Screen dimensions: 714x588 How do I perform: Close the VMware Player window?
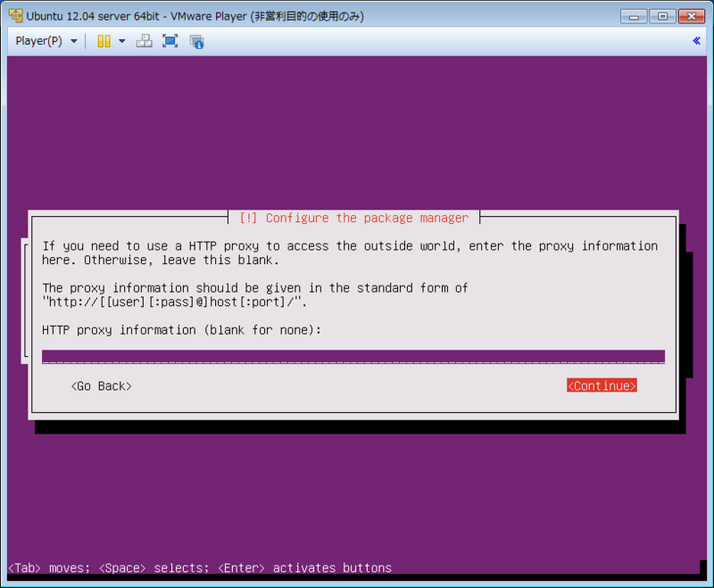(x=691, y=16)
